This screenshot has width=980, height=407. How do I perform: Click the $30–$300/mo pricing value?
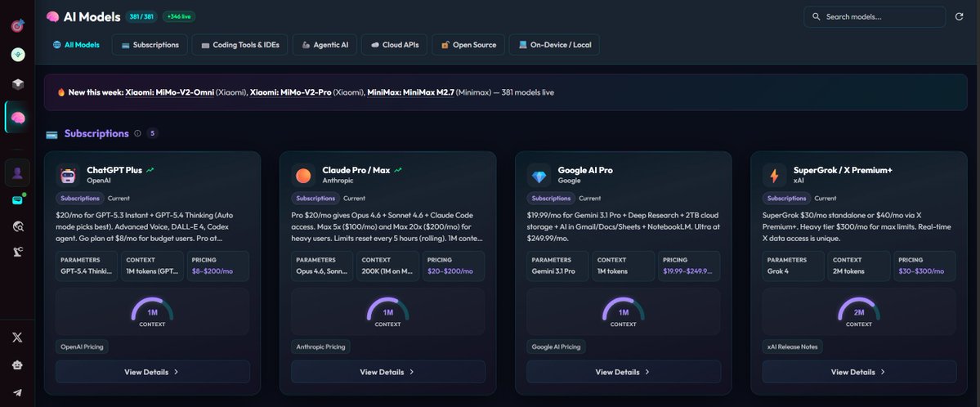click(x=921, y=271)
